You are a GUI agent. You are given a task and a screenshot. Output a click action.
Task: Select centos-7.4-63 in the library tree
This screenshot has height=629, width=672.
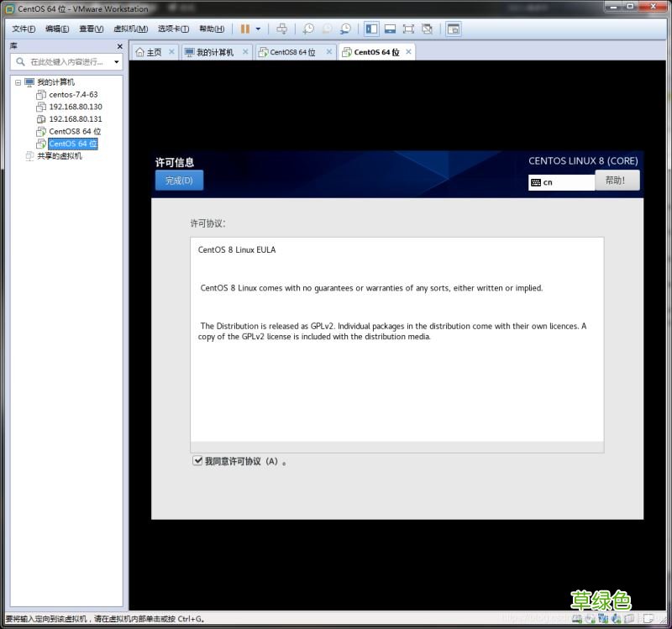coord(72,95)
